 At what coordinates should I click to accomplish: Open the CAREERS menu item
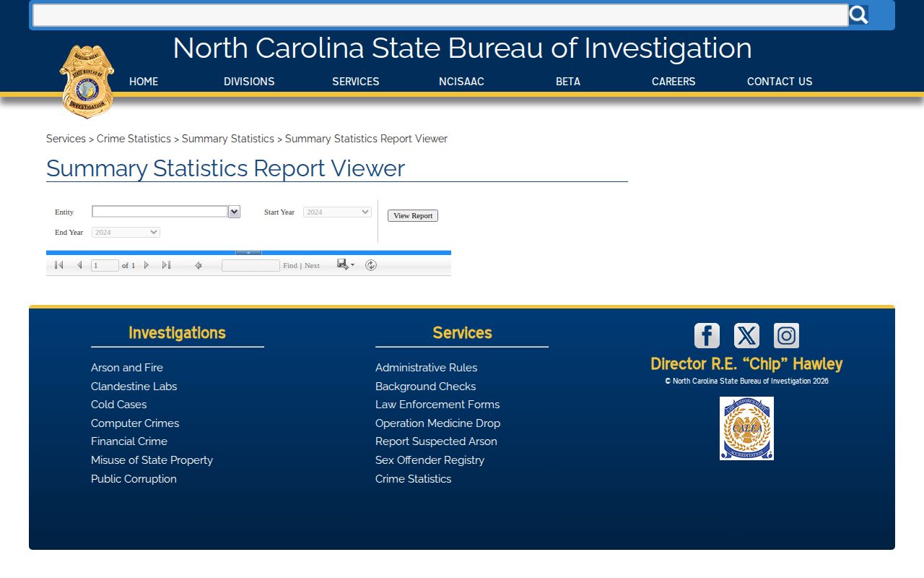pyautogui.click(x=674, y=82)
